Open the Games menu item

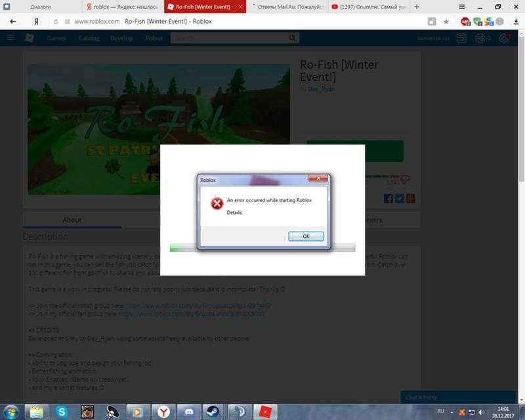tap(56, 38)
